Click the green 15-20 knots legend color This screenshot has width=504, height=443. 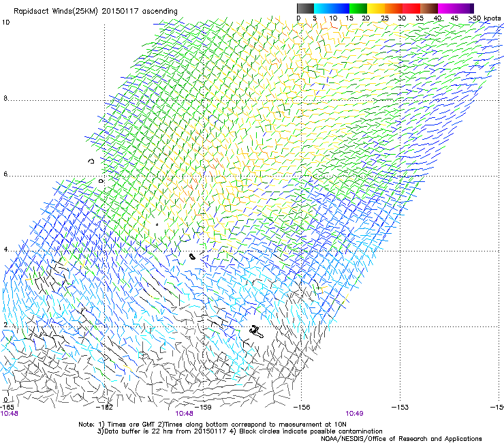[x=358, y=8]
